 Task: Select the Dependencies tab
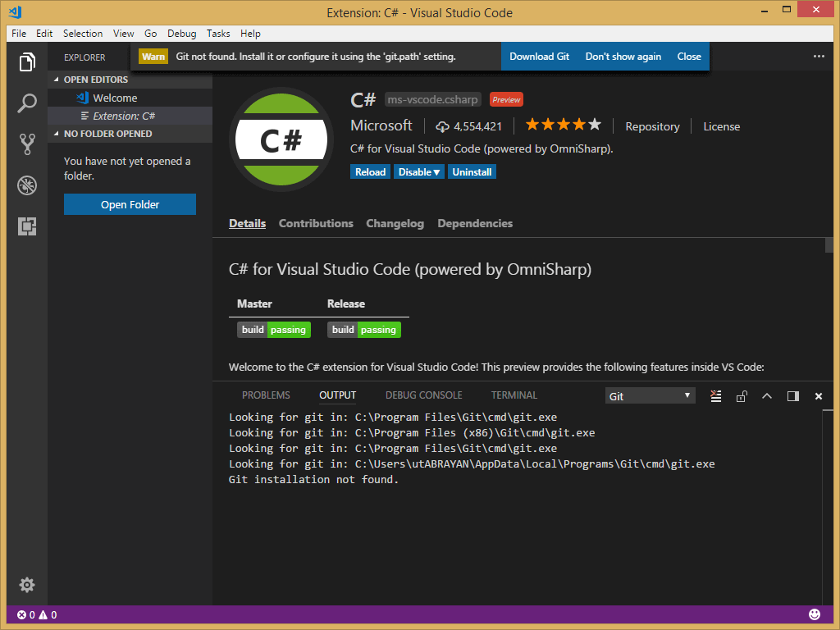[x=475, y=223]
